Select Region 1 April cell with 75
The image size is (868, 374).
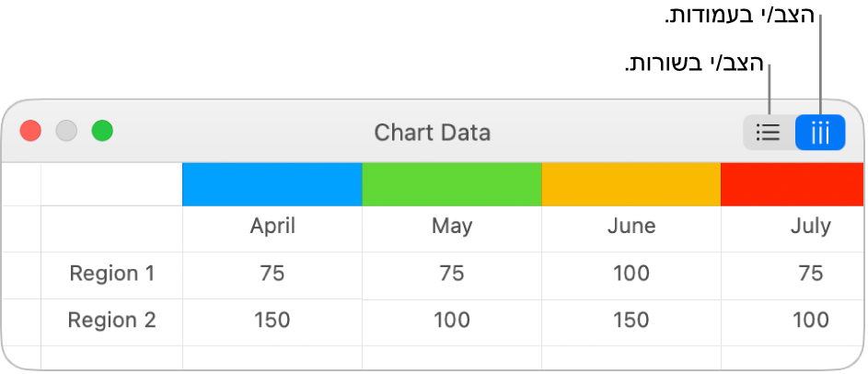tap(272, 274)
